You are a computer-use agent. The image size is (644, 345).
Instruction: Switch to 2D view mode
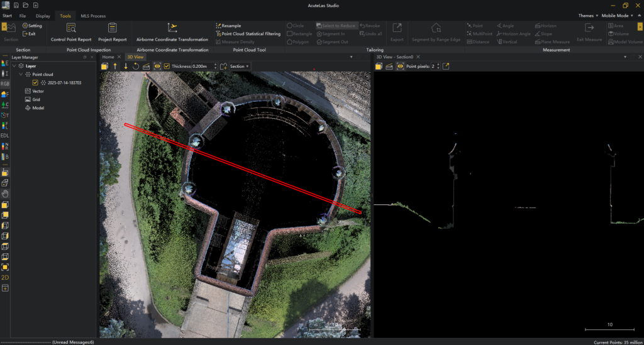[x=5, y=277]
